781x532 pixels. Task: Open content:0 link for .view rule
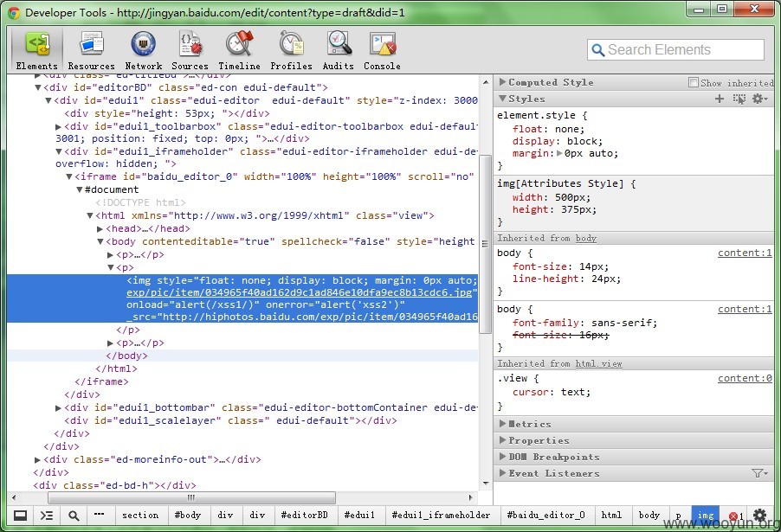coord(745,378)
